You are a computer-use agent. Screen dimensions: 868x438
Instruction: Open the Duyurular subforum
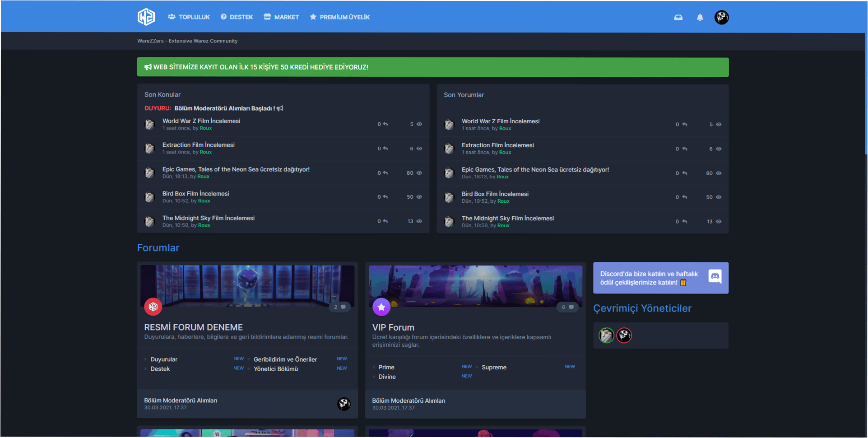point(164,359)
